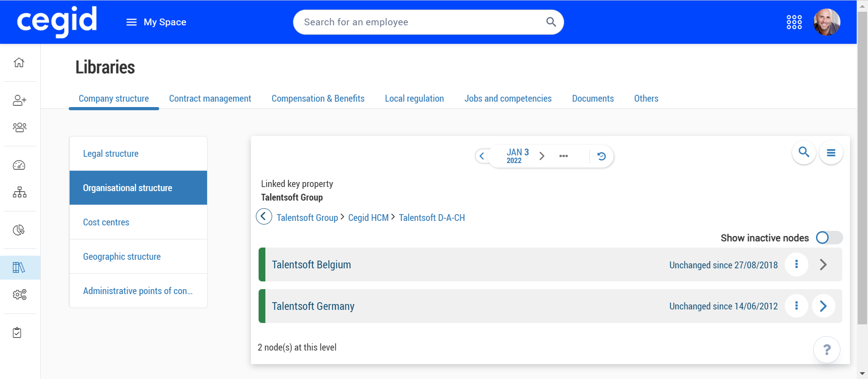Click the page vertical scrollbar
868x379 pixels.
[863, 167]
